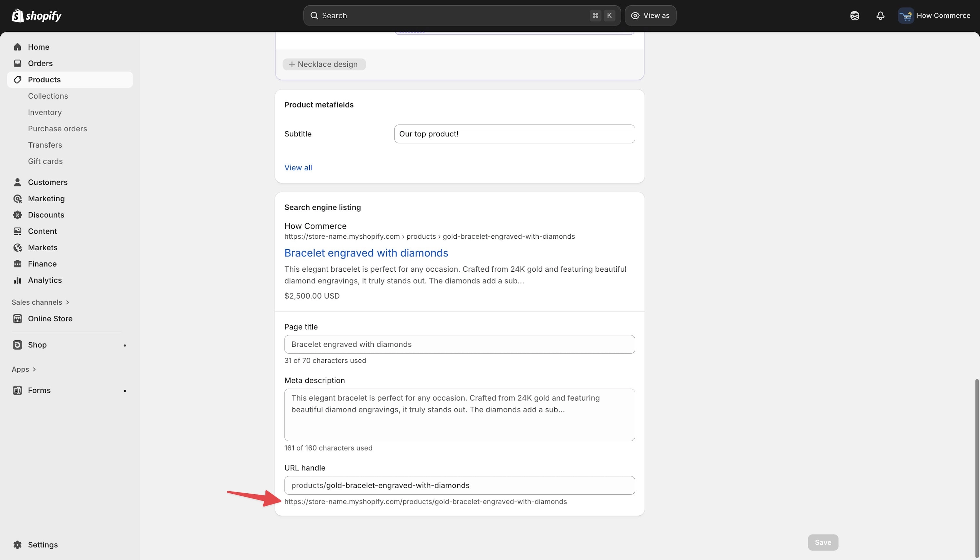Image resolution: width=980 pixels, height=560 pixels.
Task: Click the full product URL below handle
Action: (x=425, y=502)
